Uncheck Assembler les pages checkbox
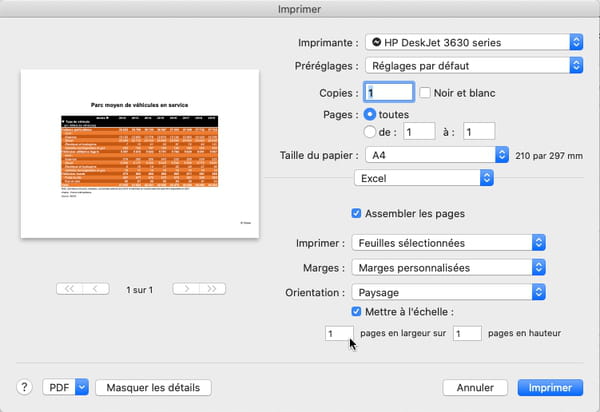This screenshot has height=412, width=600. click(x=356, y=213)
